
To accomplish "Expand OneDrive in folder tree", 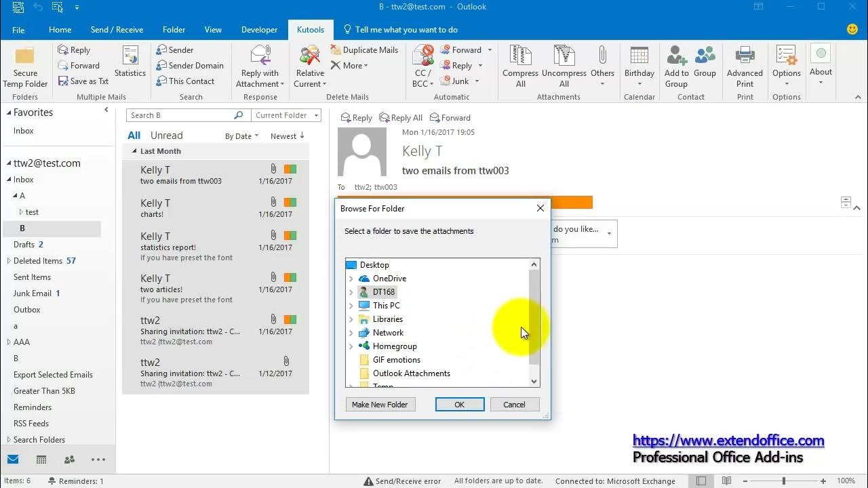I will [x=351, y=279].
